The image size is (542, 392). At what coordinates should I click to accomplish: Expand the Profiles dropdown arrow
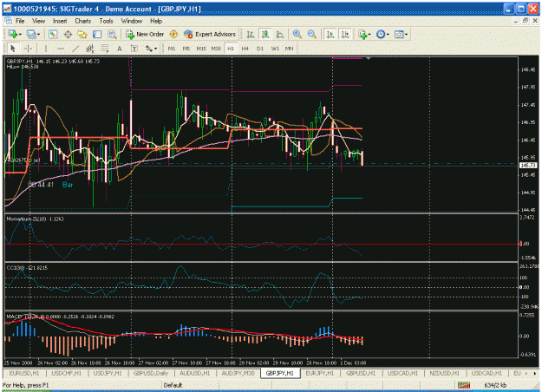pos(38,35)
